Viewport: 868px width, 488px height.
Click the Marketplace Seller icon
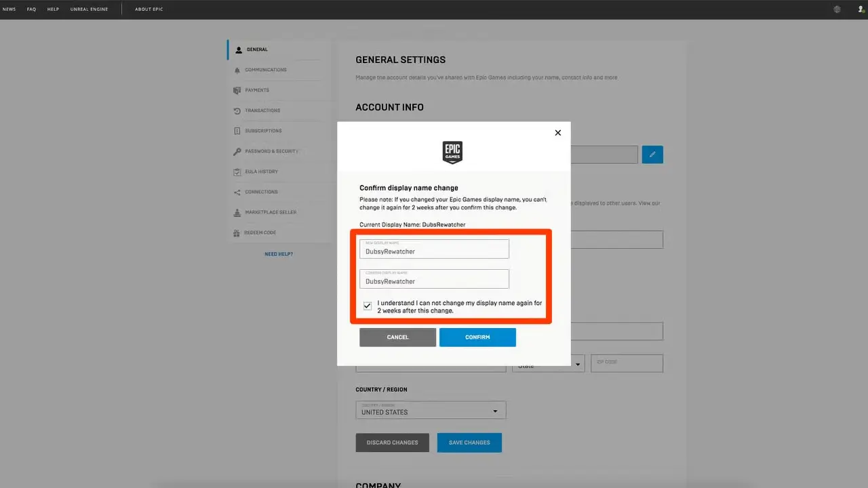pyautogui.click(x=237, y=212)
